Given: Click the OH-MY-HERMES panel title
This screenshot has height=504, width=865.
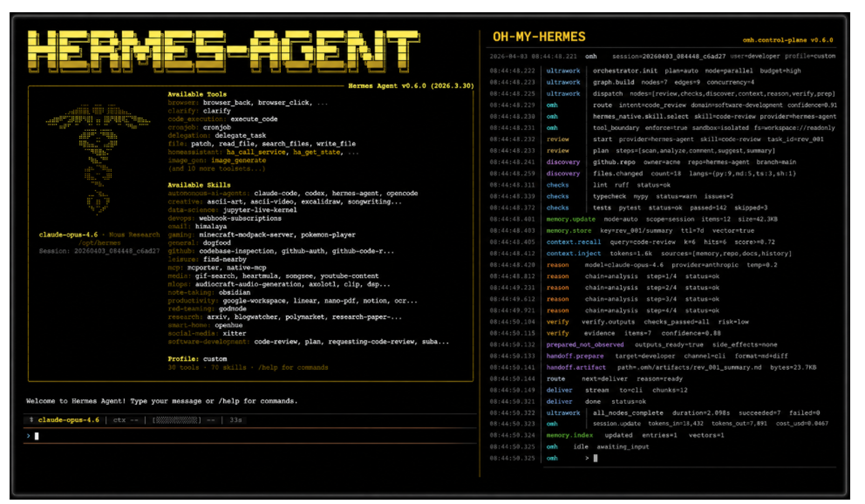Looking at the screenshot, I should tap(538, 37).
